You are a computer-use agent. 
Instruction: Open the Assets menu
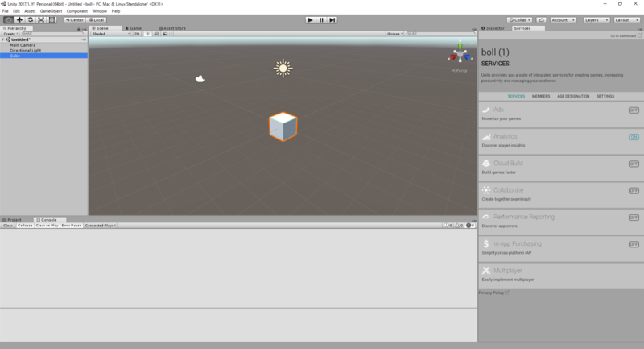(x=30, y=11)
